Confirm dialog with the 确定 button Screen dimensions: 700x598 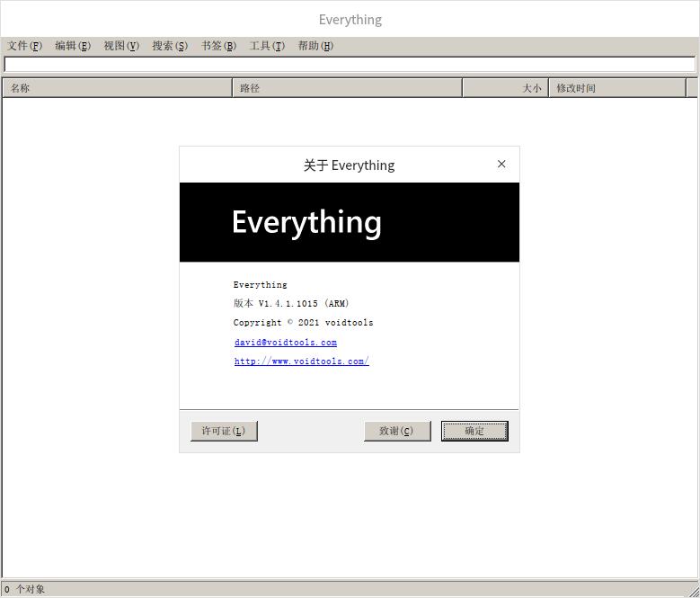474,431
